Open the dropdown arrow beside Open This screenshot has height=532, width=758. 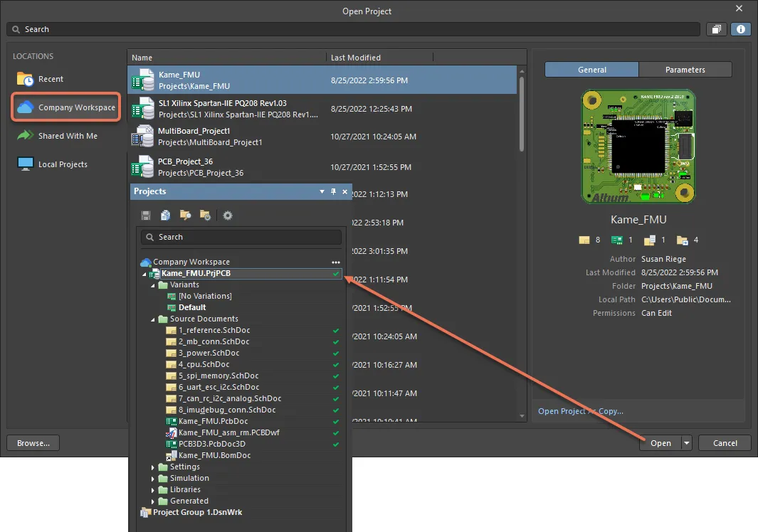coord(686,443)
